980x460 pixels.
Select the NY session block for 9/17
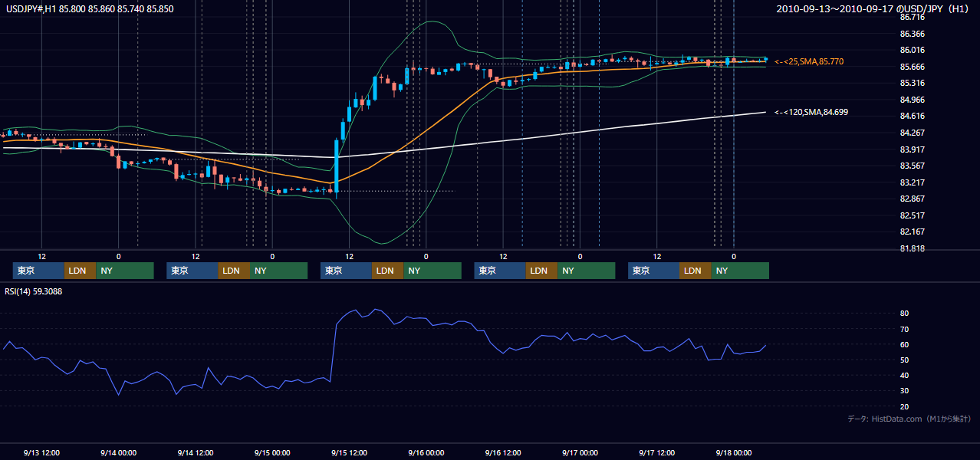739,271
